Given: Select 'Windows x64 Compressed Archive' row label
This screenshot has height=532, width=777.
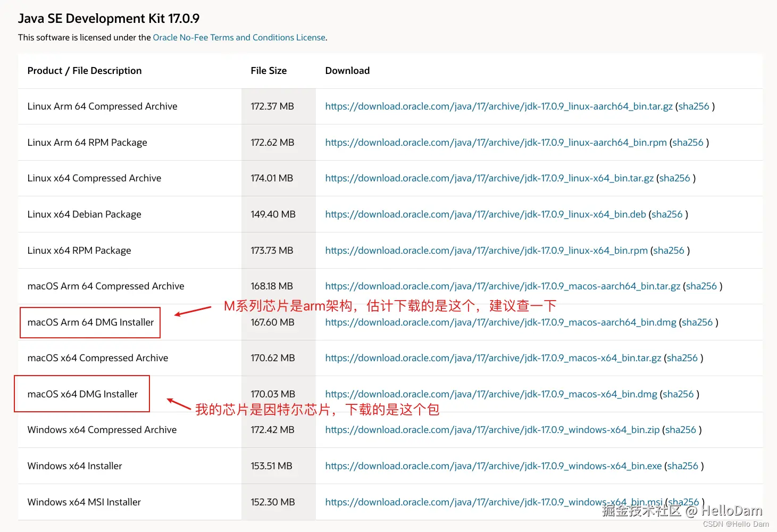Looking at the screenshot, I should click(102, 430).
